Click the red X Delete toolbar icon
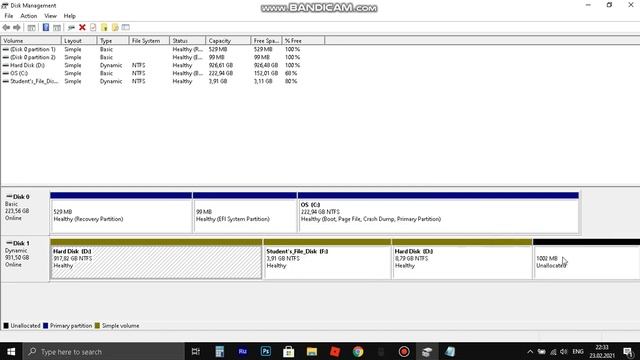The height and width of the screenshot is (360, 640). tap(82, 27)
